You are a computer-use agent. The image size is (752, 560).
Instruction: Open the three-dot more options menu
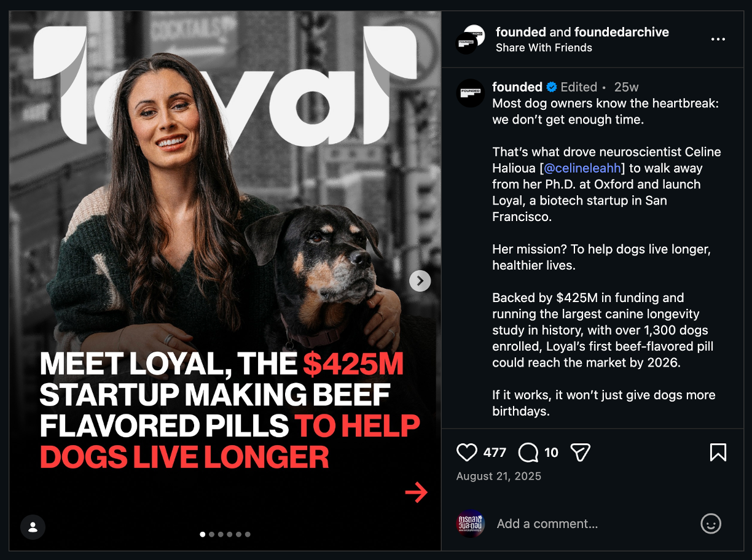[718, 39]
